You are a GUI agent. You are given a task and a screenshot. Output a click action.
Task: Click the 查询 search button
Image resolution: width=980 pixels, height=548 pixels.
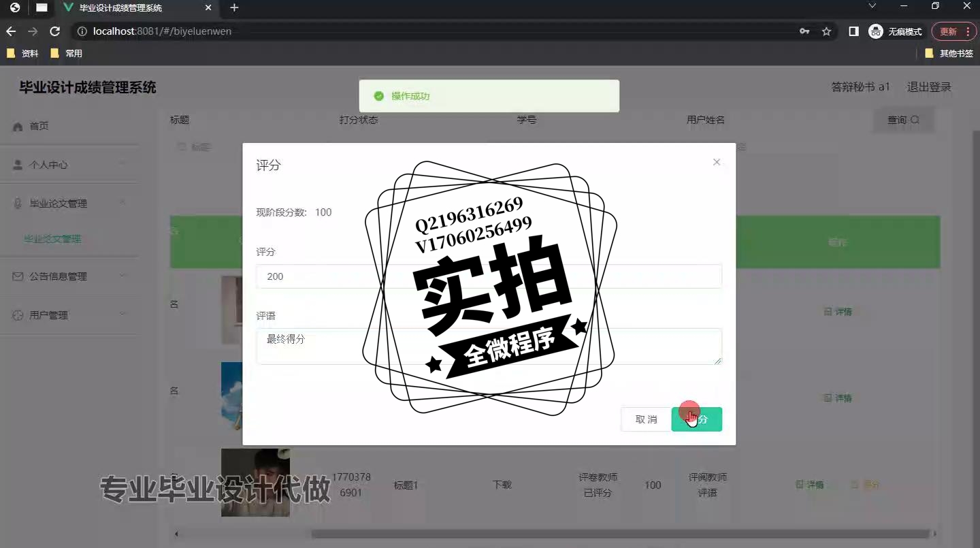903,120
